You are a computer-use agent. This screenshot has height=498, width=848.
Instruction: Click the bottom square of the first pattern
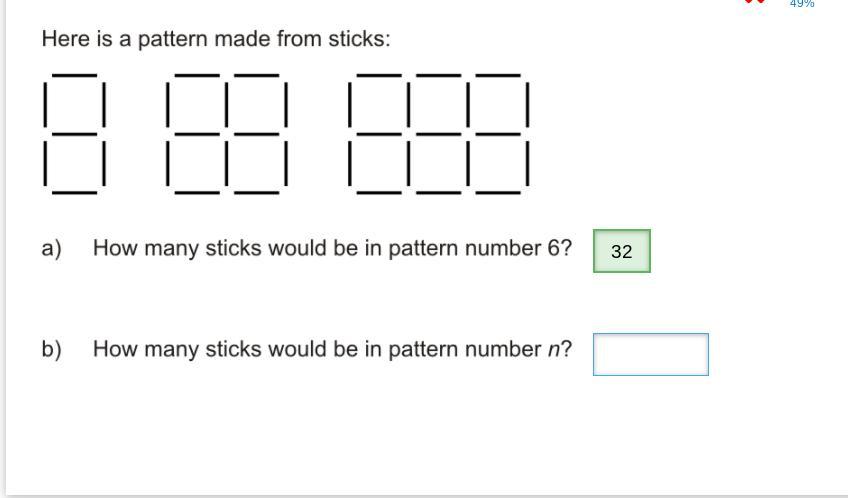pos(75,163)
